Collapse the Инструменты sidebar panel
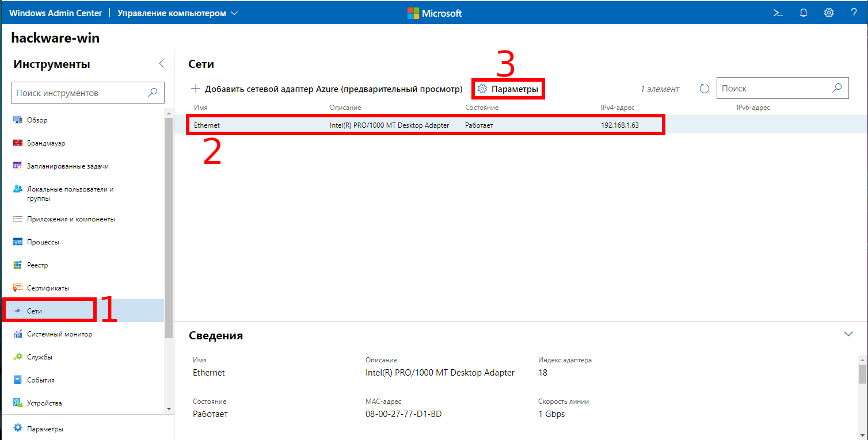 click(162, 64)
